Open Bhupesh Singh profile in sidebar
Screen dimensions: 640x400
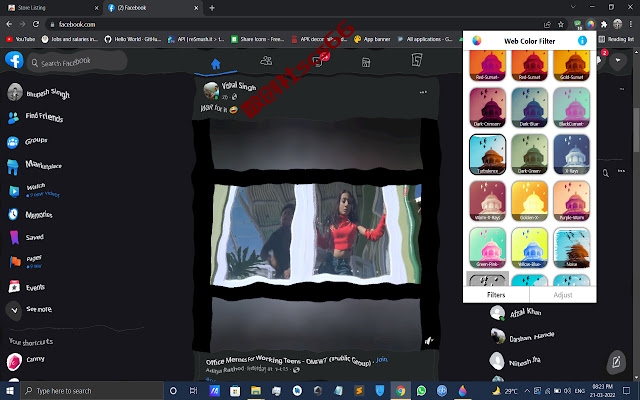[39, 93]
